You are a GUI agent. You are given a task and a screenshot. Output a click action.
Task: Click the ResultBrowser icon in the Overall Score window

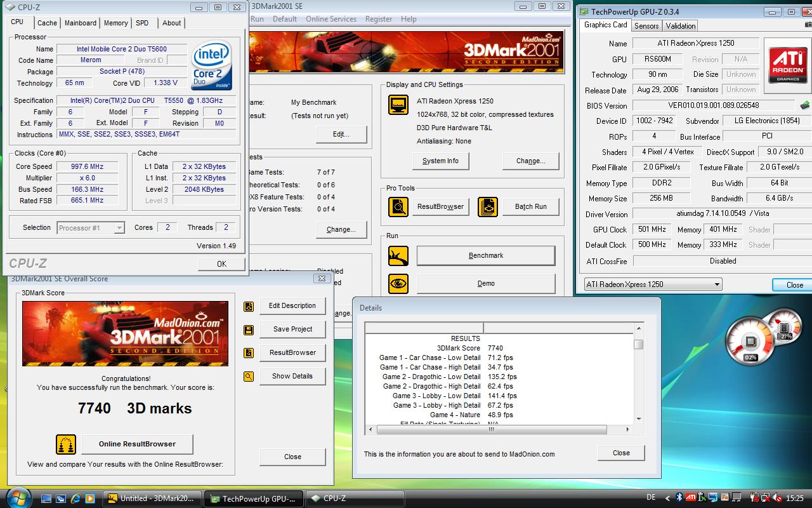click(249, 353)
